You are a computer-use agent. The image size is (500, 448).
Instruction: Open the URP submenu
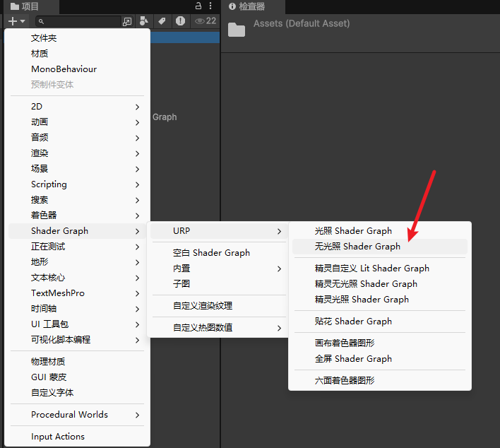pyautogui.click(x=219, y=231)
